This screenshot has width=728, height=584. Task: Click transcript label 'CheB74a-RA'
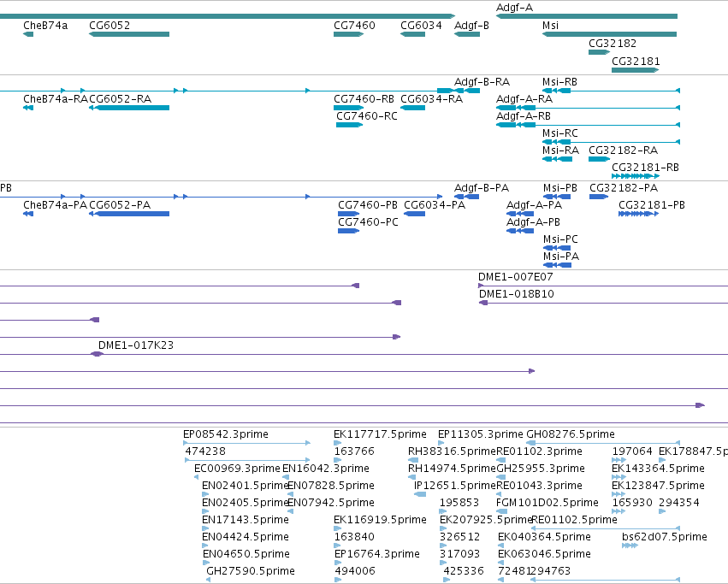(x=56, y=99)
